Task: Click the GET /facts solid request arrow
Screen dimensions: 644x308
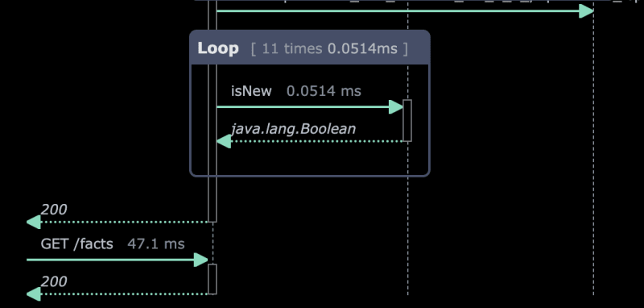Action: (117, 260)
